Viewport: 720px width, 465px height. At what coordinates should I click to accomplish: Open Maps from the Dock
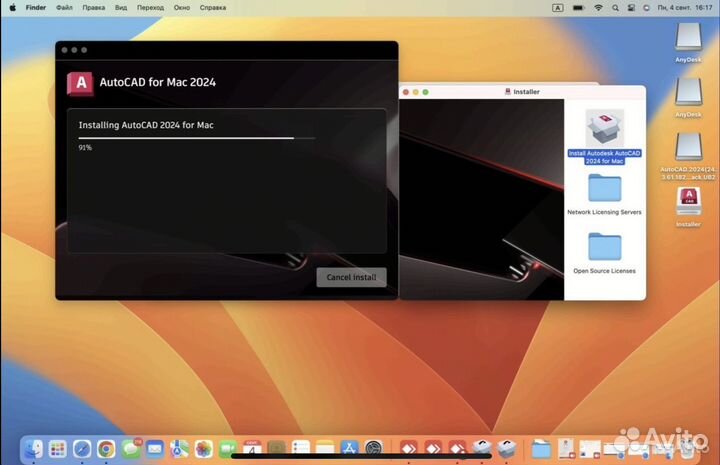pyautogui.click(x=179, y=448)
